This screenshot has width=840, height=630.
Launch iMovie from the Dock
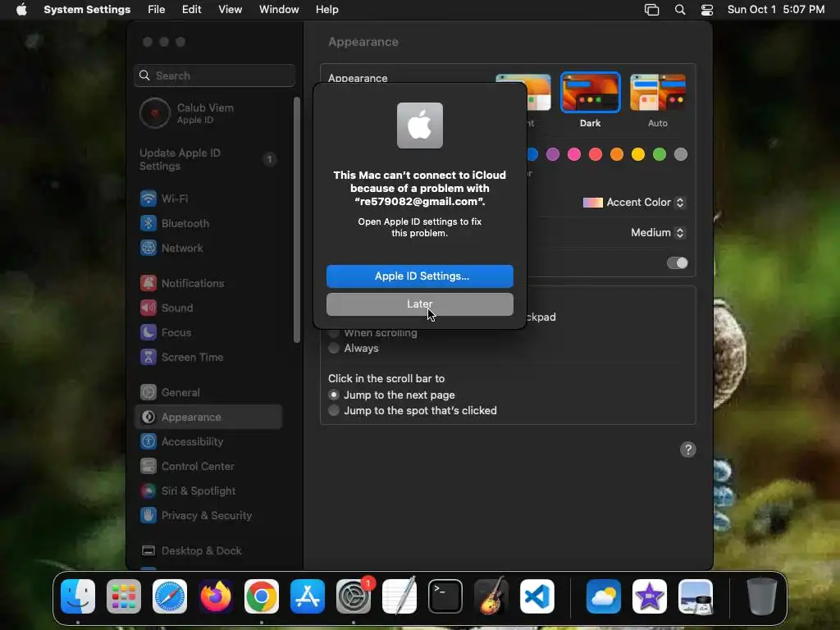point(650,596)
